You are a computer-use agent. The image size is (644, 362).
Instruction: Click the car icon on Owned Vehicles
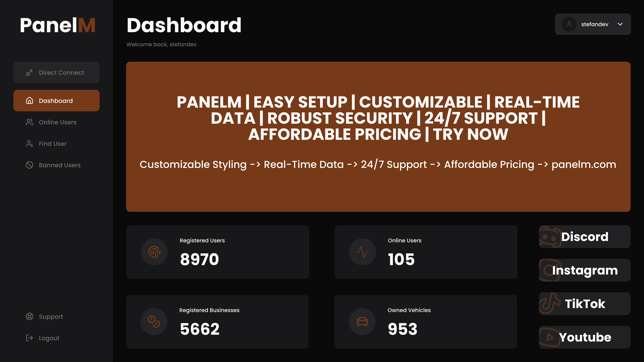coord(362,322)
